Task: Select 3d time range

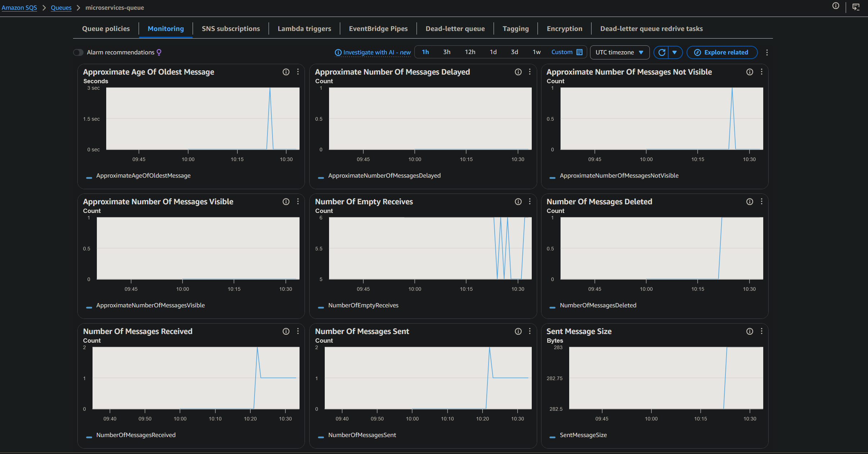Action: (514, 52)
